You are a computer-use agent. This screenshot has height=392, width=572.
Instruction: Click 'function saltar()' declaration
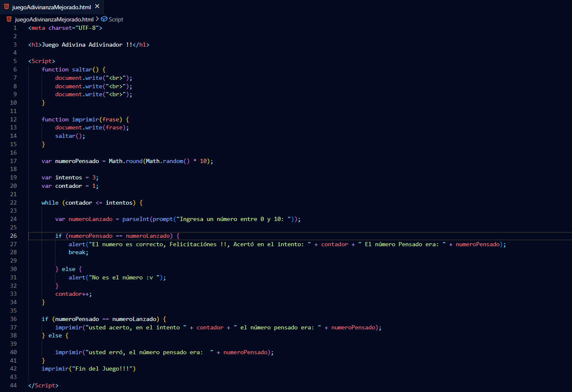click(x=70, y=69)
